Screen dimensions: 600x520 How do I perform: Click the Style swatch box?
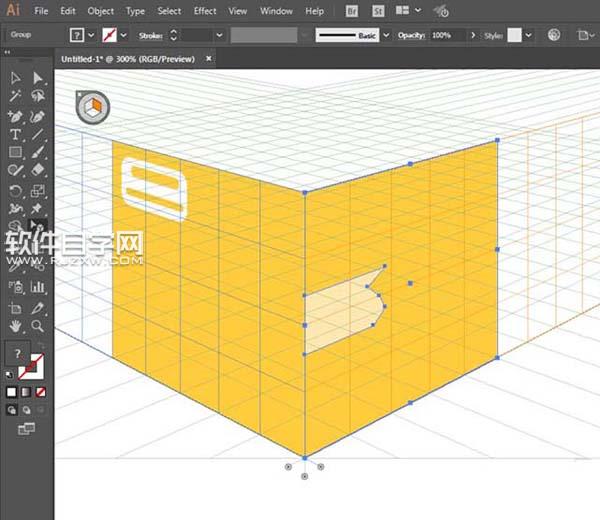tap(515, 35)
